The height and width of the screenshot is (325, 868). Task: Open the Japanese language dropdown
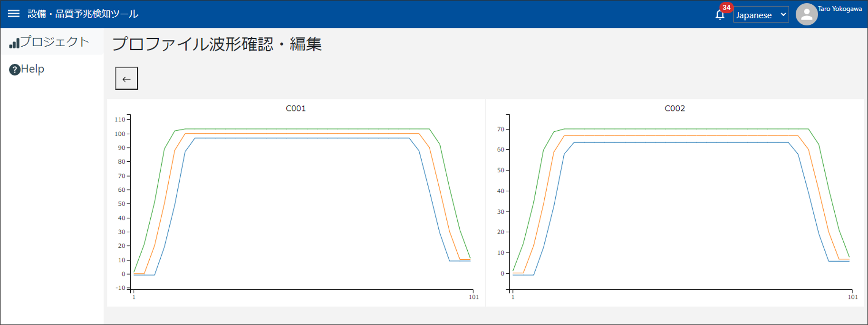(x=761, y=15)
